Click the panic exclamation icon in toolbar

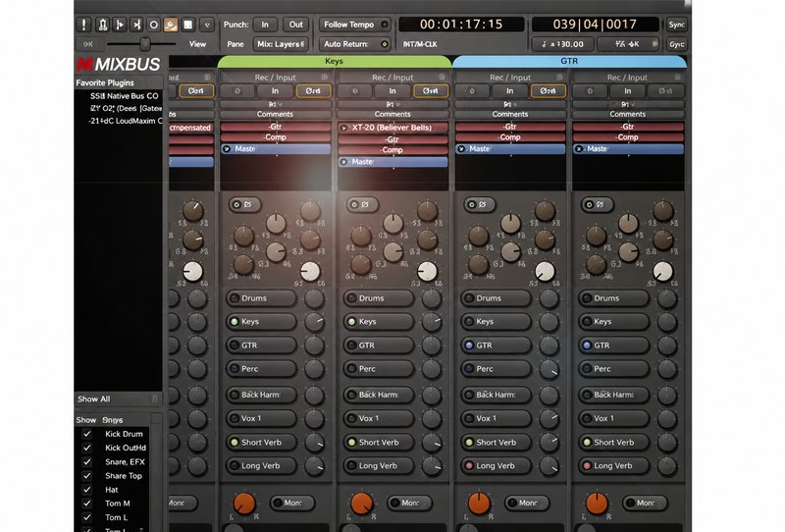click(83, 25)
